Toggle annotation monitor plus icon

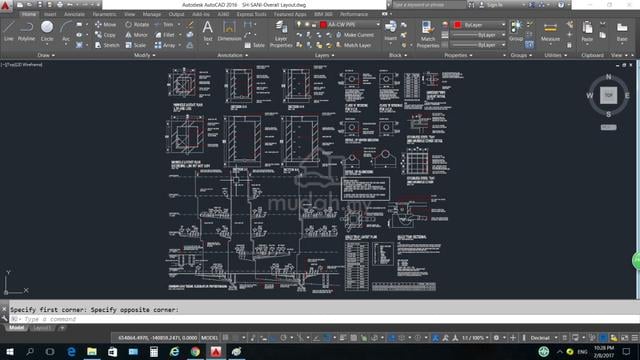[x=513, y=338]
